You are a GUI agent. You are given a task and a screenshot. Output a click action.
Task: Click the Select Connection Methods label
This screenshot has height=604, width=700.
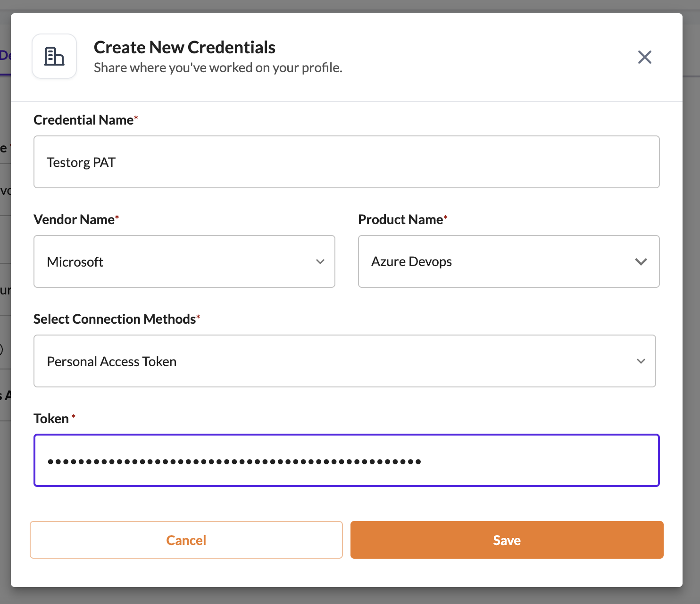tap(117, 319)
